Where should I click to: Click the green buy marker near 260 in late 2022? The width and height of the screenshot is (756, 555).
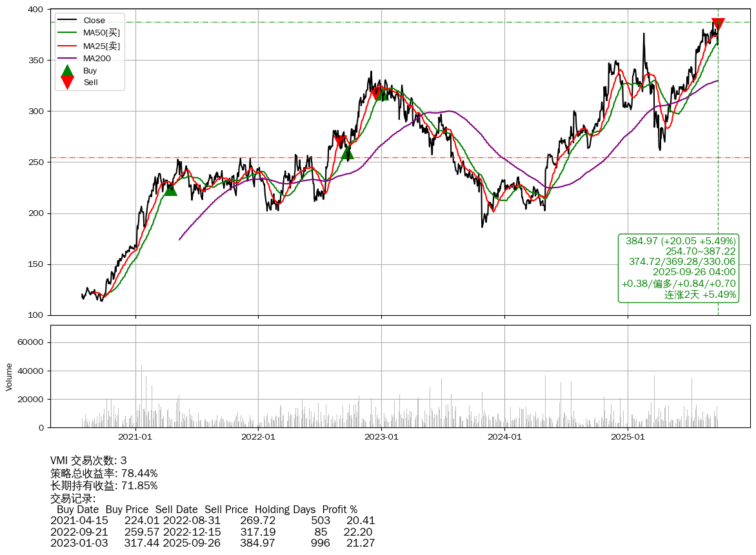347,152
